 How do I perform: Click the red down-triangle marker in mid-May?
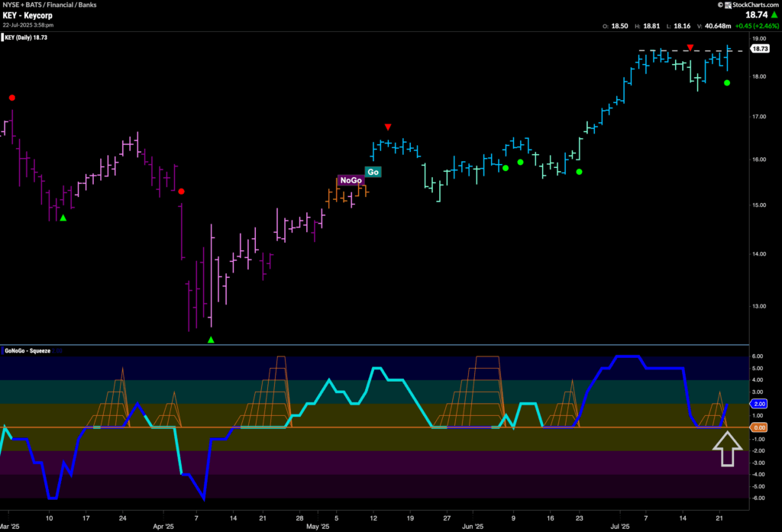(388, 127)
